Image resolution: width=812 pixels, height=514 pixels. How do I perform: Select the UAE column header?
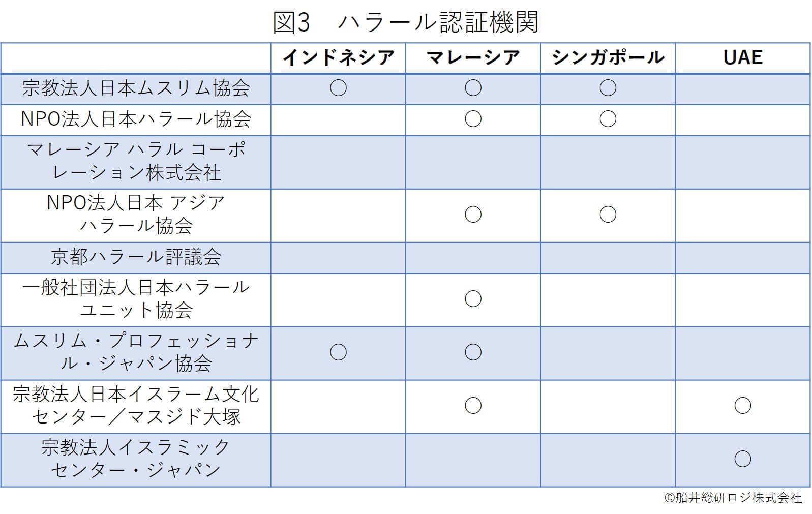[x=742, y=57]
